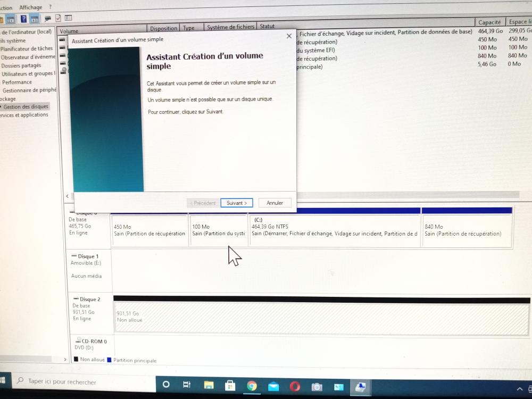This screenshot has width=532, height=399.
Task: Open the ? help menu
Action: click(50, 7)
